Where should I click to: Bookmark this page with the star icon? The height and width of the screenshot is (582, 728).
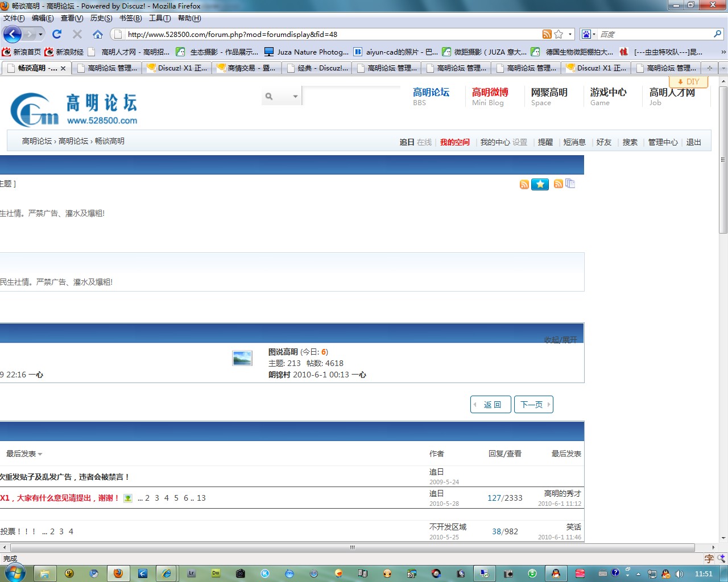[x=559, y=34]
